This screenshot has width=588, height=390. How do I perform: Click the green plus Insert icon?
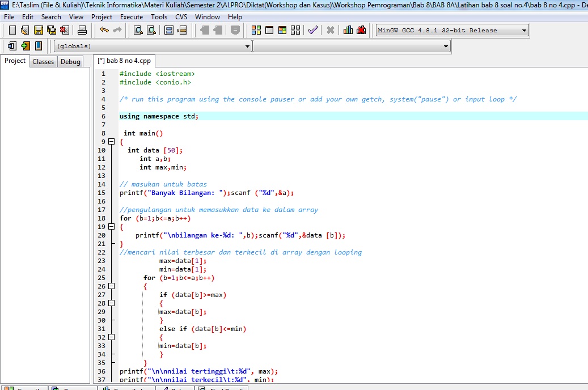point(25,46)
